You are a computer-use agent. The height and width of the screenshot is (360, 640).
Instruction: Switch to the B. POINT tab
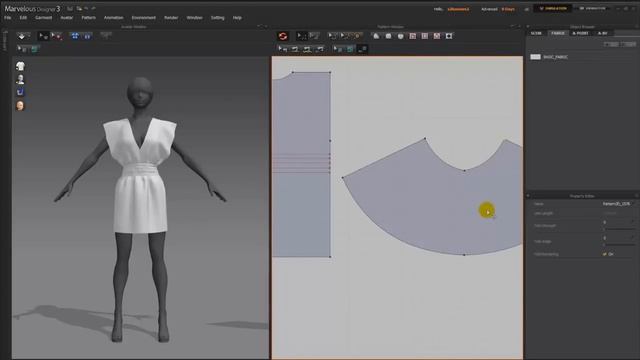click(580, 33)
